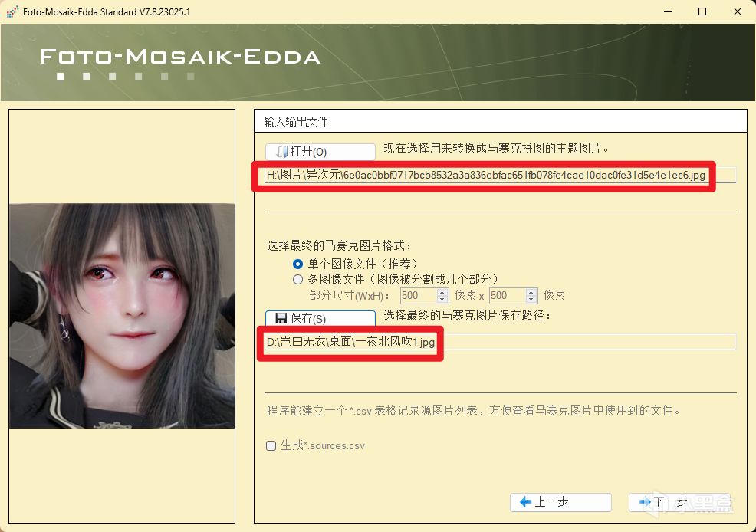The height and width of the screenshot is (532, 756).
Task: Select 多图像文件 split image radio option
Action: tap(298, 279)
